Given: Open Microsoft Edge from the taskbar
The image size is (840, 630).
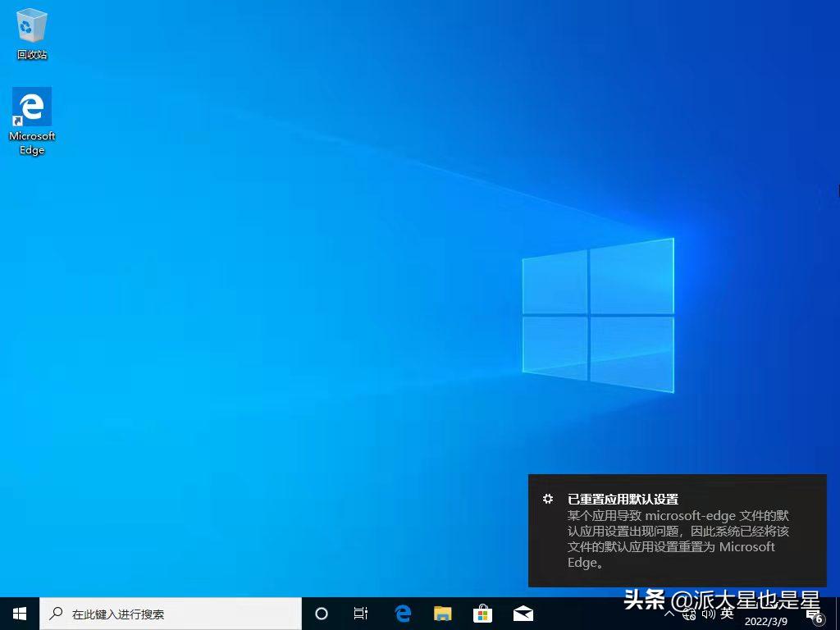Looking at the screenshot, I should click(x=402, y=614).
